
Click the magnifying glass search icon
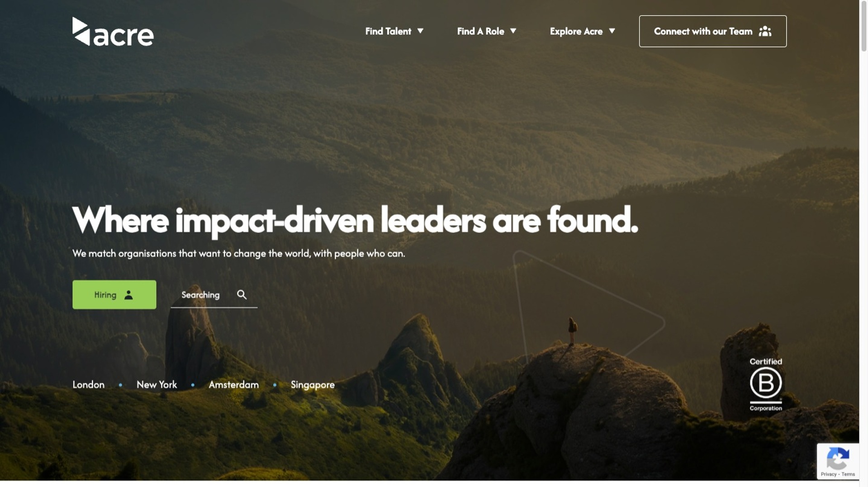coord(242,295)
